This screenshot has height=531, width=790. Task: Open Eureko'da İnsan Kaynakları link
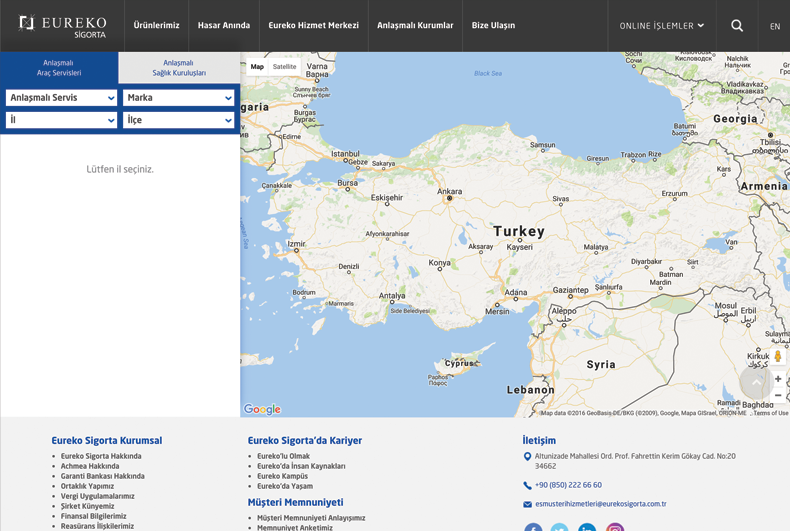(301, 466)
